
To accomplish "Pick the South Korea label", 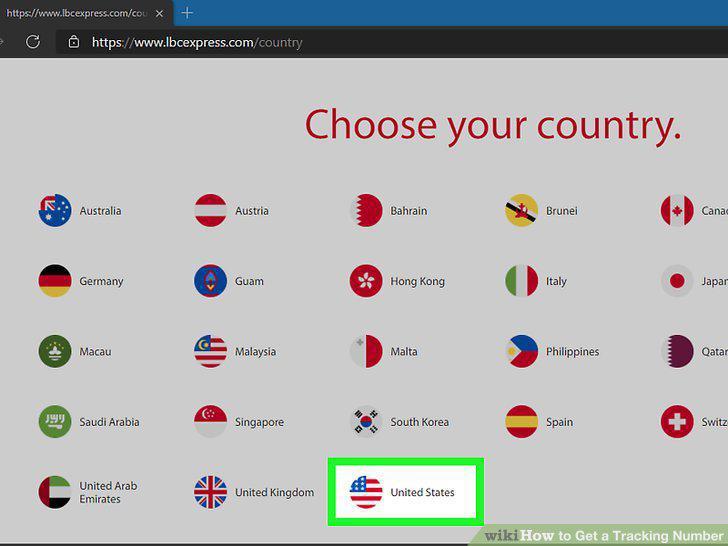I will [419, 422].
